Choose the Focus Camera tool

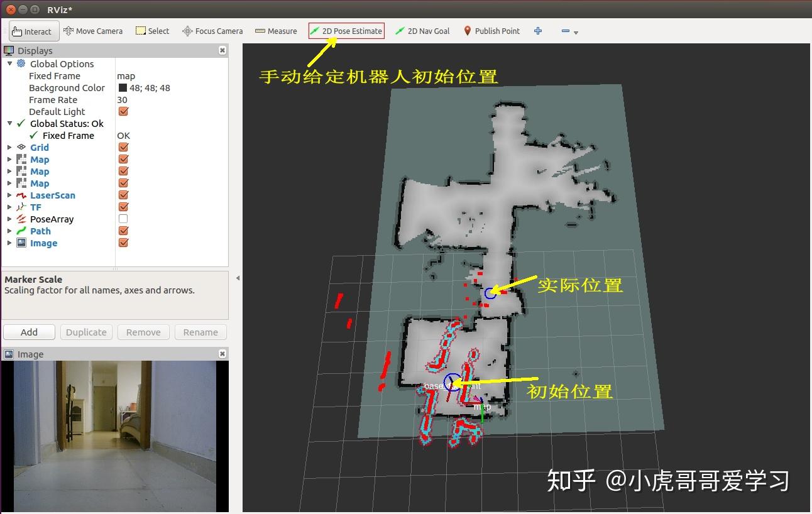(x=212, y=30)
